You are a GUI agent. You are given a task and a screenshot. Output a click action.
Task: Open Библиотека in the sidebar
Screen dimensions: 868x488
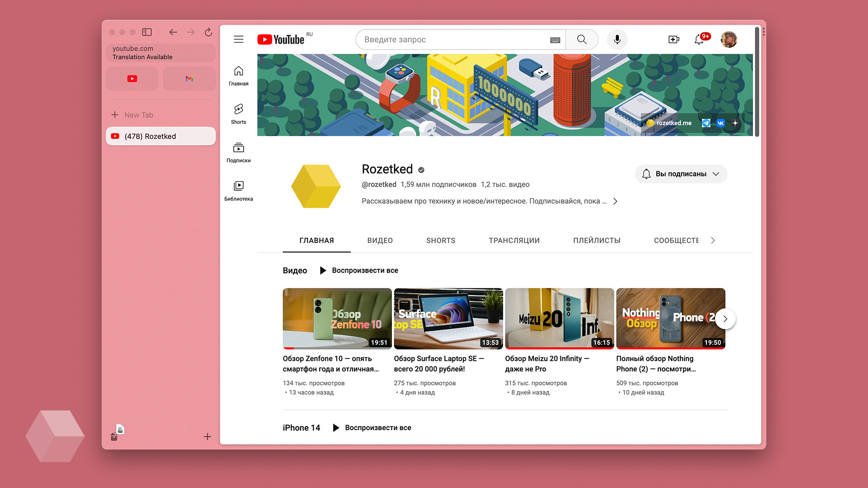[x=239, y=191]
